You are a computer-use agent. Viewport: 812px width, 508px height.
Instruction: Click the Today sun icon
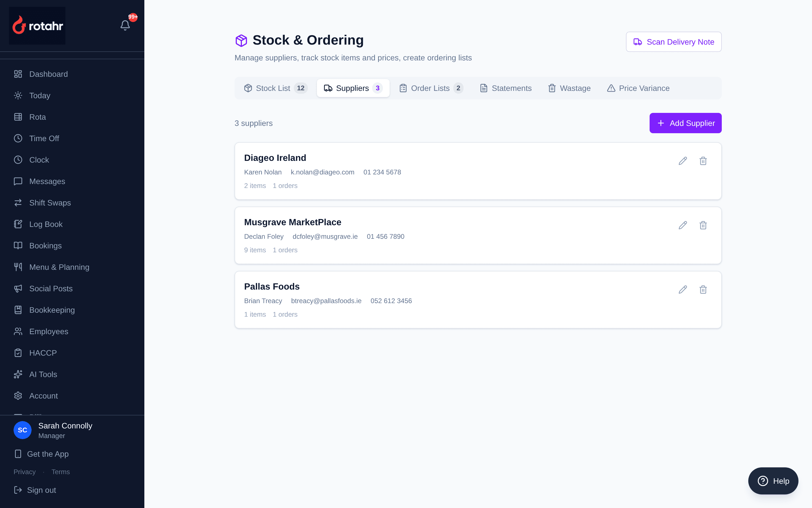(18, 95)
